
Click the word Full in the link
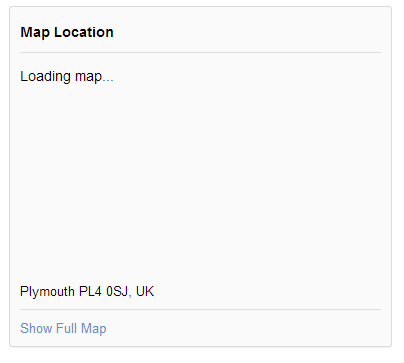pos(67,328)
